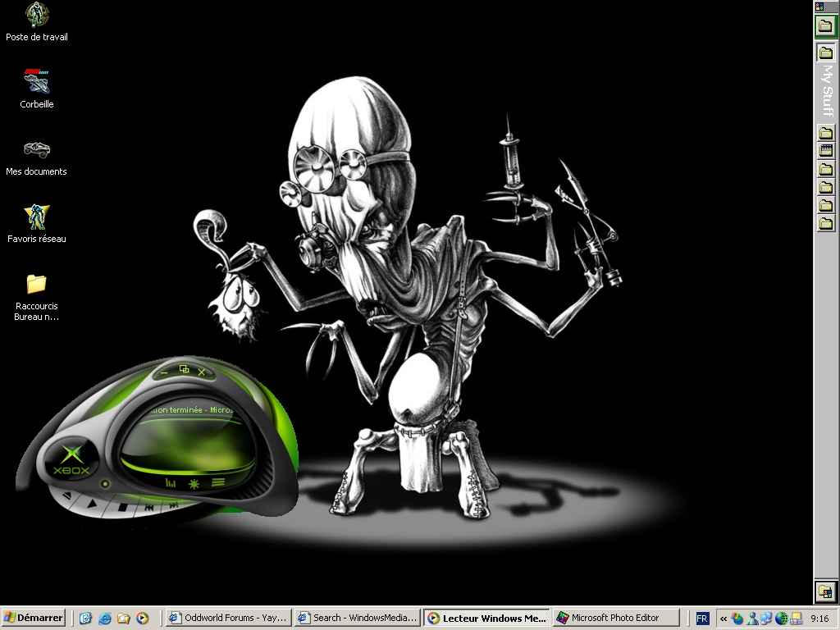This screenshot has height=630, width=840.
Task: Open Favoris réseau desktop icon
Action: point(37,217)
